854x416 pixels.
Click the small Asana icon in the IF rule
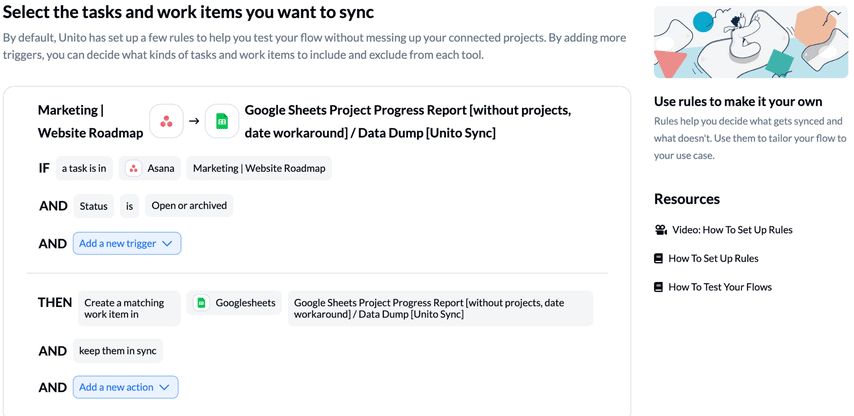tap(133, 168)
